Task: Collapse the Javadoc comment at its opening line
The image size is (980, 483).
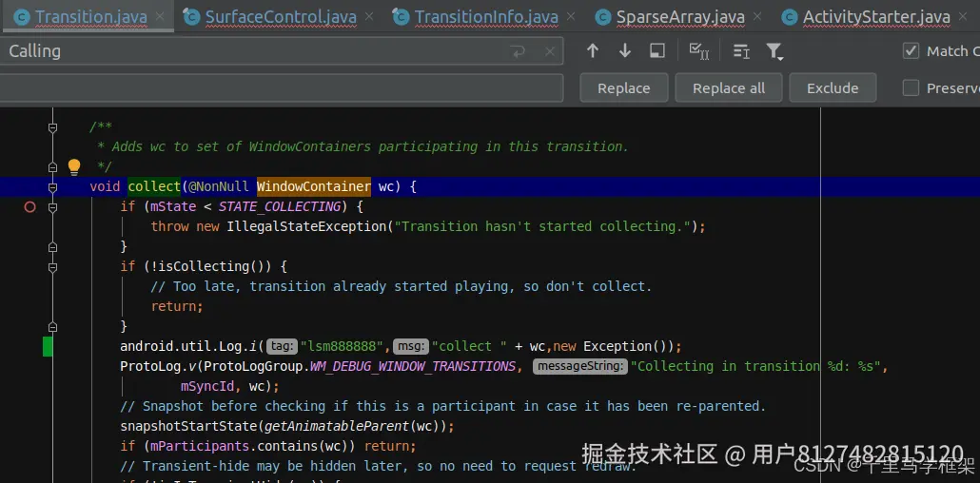Action: click(52, 127)
